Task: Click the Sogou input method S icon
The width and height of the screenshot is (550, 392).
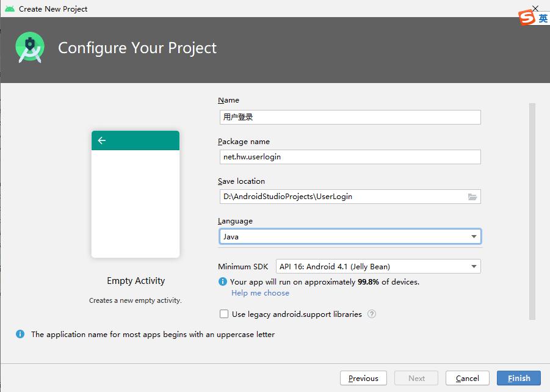Action: [527, 17]
